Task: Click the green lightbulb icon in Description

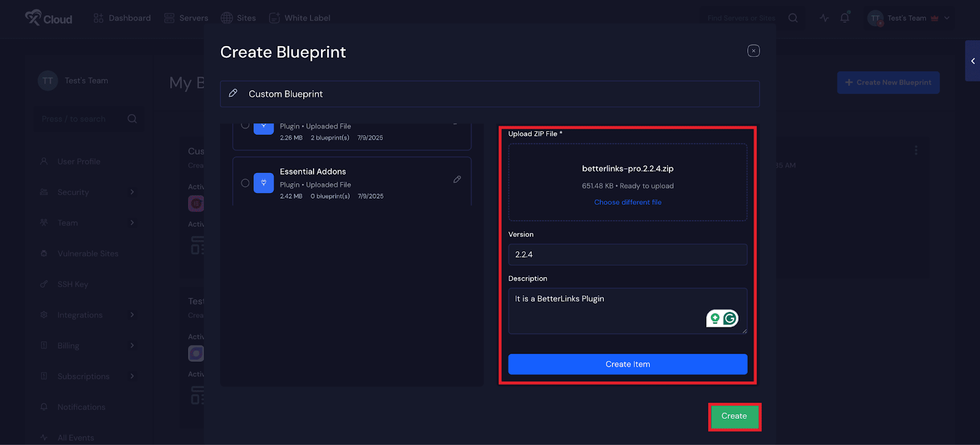Action: pyautogui.click(x=715, y=318)
